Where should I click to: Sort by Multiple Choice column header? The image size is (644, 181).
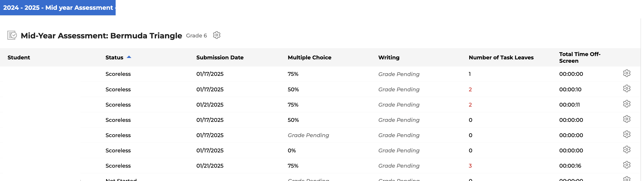(x=309, y=57)
